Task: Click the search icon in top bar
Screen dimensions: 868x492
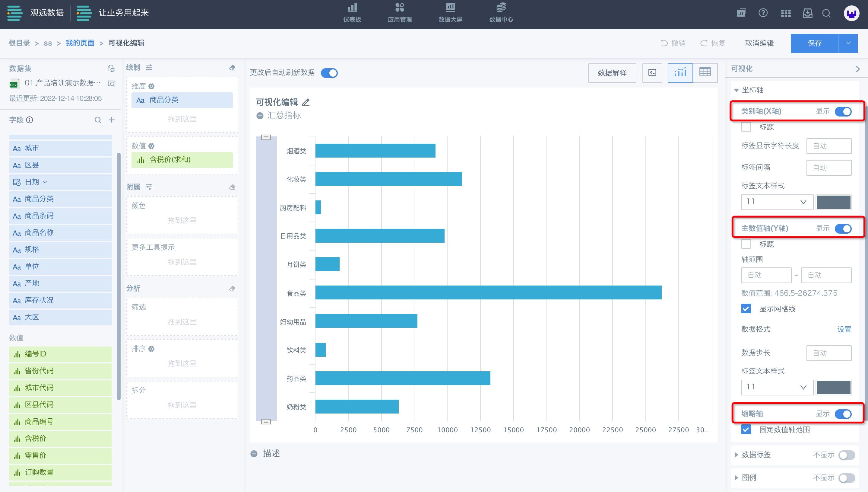Action: pyautogui.click(x=826, y=14)
